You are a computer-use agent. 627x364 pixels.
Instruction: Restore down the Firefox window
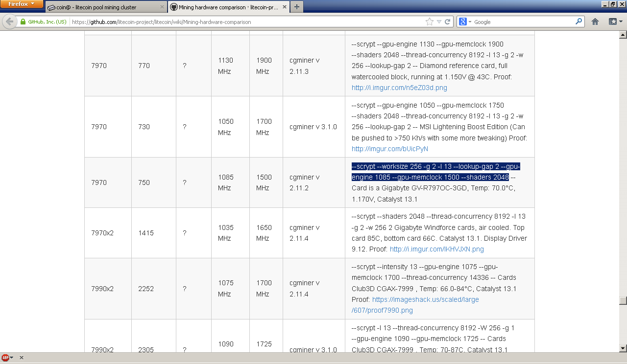click(613, 3)
